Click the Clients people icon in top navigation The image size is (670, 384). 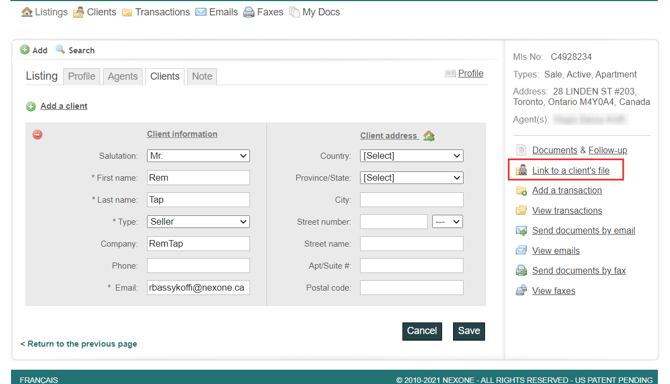tap(78, 12)
